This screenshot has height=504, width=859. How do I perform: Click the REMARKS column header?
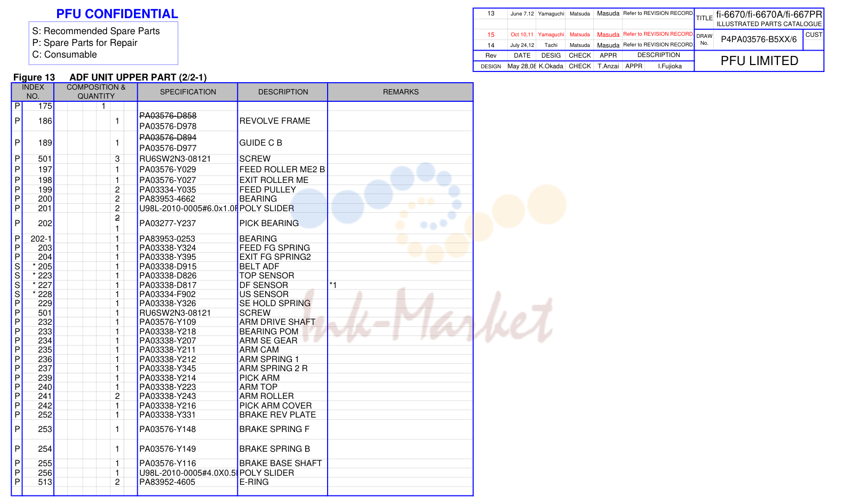(401, 92)
